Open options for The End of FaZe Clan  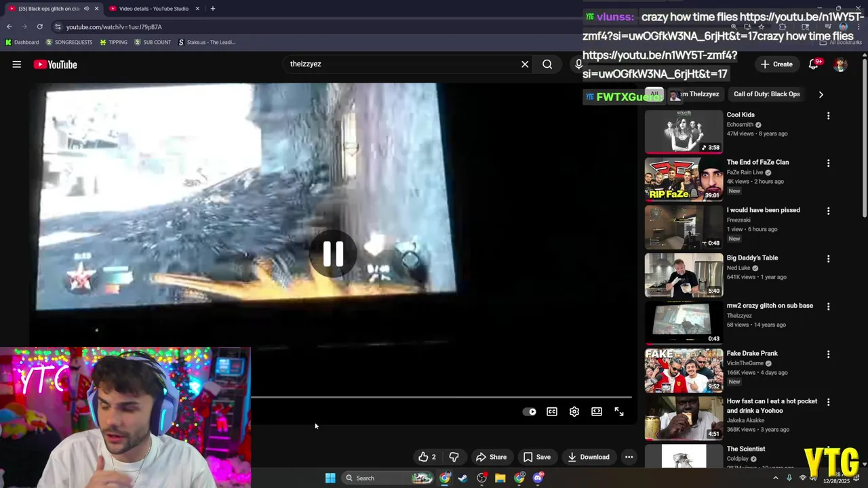click(828, 163)
